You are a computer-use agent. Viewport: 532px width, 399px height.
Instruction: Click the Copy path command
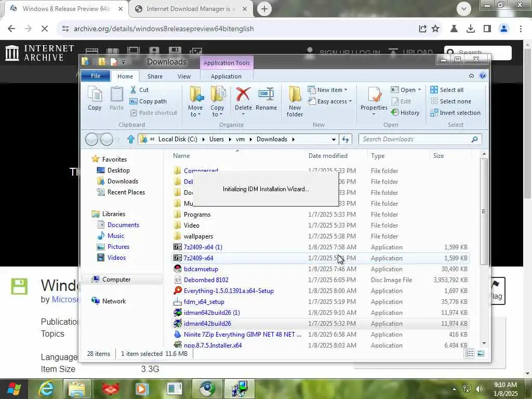[148, 101]
